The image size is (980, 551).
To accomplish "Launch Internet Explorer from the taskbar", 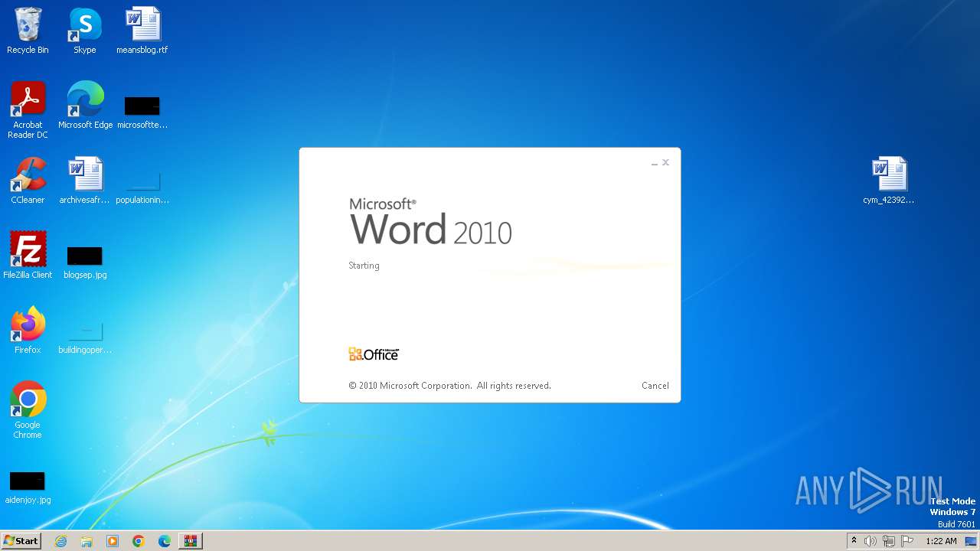I will click(x=61, y=541).
